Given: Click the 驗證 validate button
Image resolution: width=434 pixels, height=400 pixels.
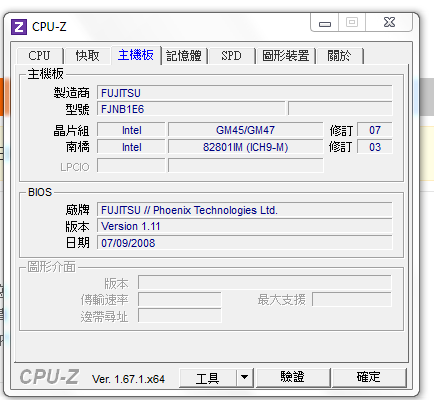Looking at the screenshot, I should (293, 378).
